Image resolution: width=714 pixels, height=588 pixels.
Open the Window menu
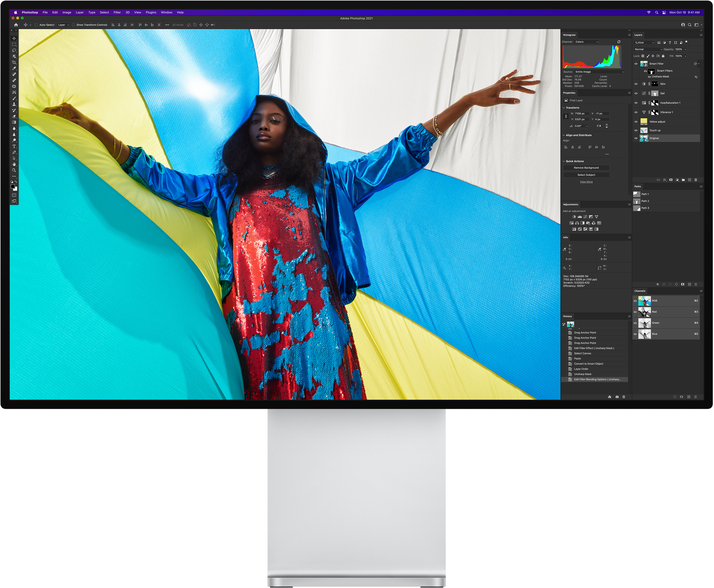(x=166, y=12)
